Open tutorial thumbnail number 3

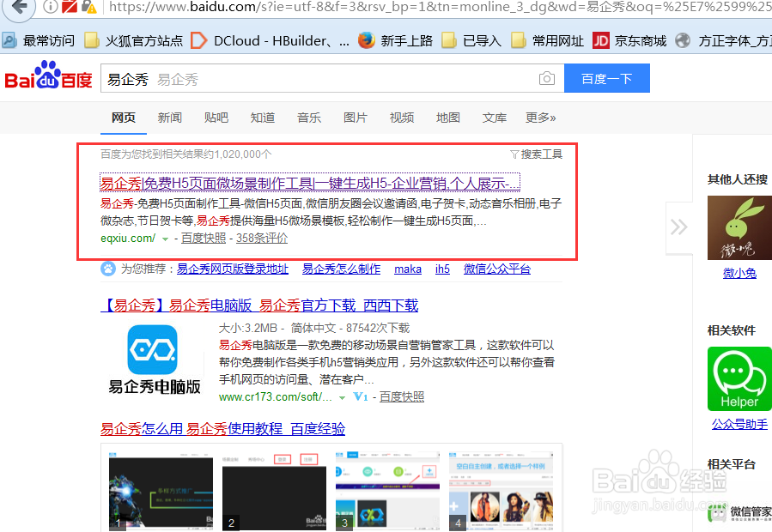(387, 491)
